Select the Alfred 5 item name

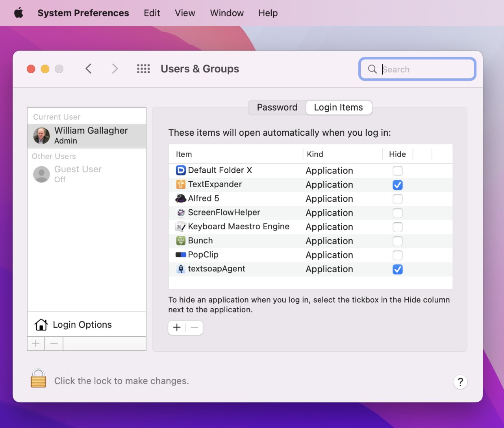204,198
